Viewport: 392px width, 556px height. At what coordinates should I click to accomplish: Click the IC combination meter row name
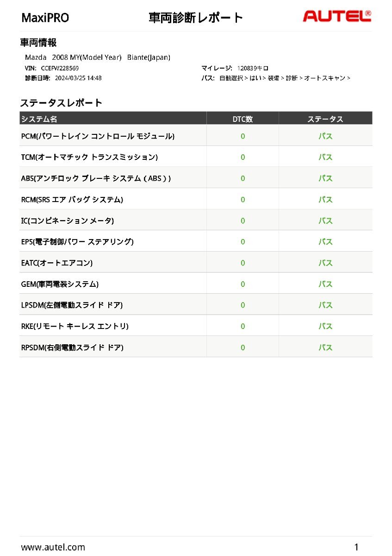(x=68, y=221)
